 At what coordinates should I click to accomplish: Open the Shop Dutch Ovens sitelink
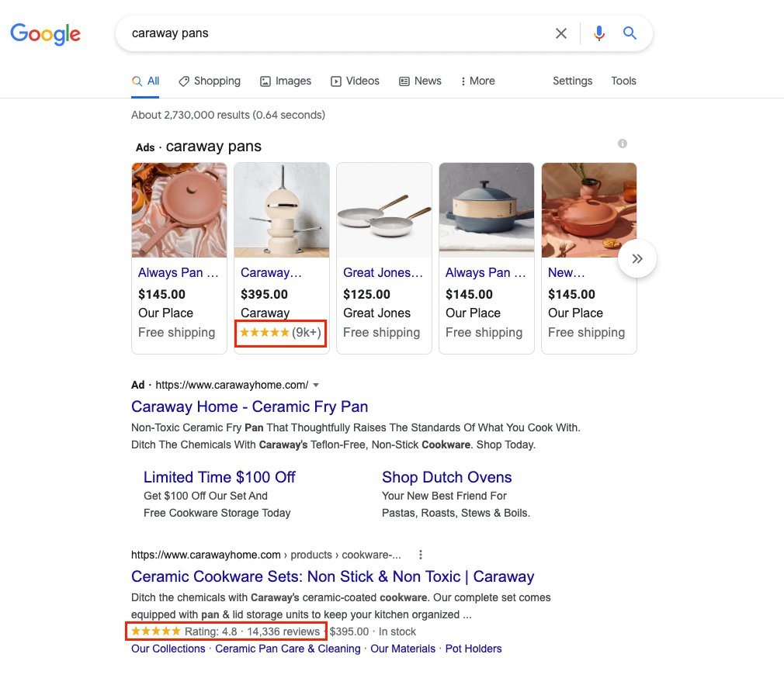click(x=446, y=477)
